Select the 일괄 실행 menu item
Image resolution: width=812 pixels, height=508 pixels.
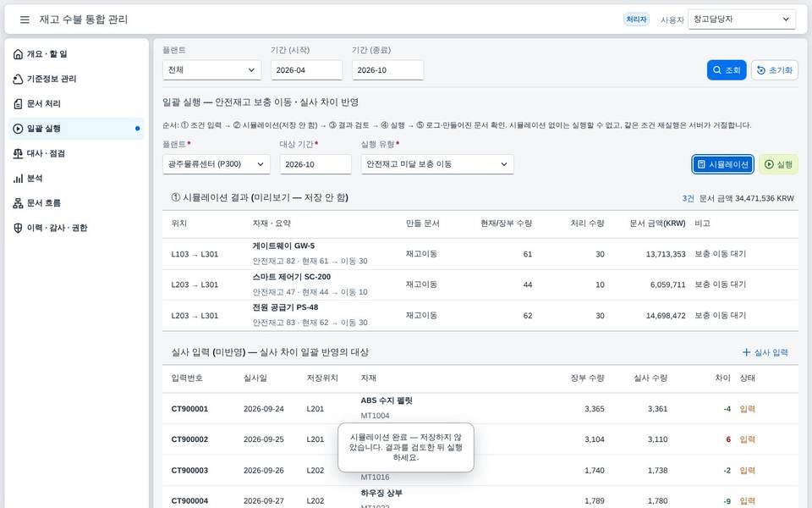tap(76, 129)
